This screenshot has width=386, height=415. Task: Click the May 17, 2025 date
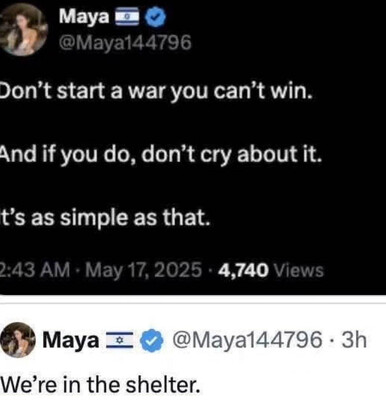pos(144,270)
